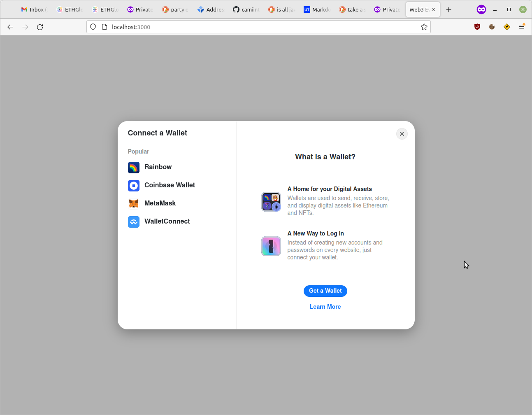This screenshot has width=532, height=415.
Task: Switch to the Address tab
Action: pyautogui.click(x=211, y=9)
